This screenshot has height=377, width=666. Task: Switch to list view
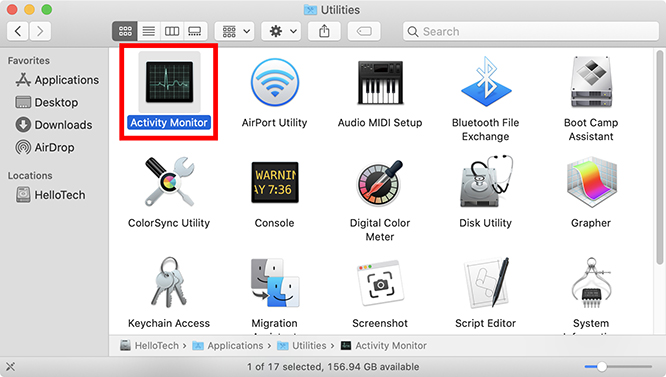[x=149, y=31]
